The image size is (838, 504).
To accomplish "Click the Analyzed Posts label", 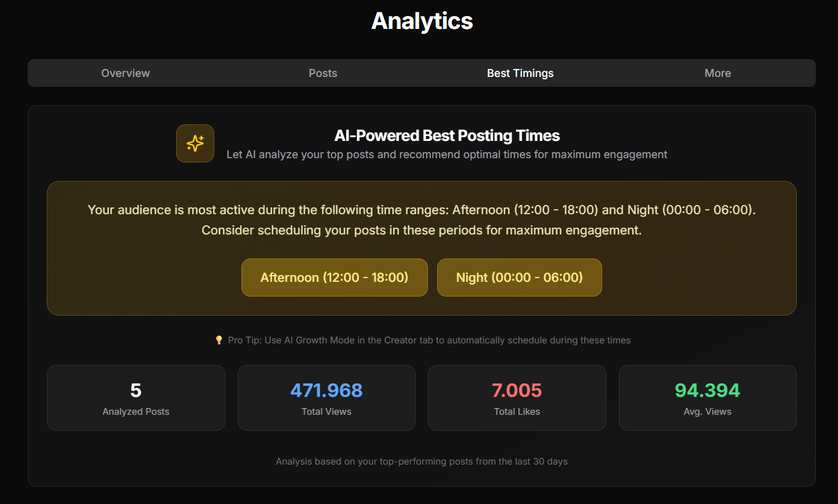I will pyautogui.click(x=136, y=412).
